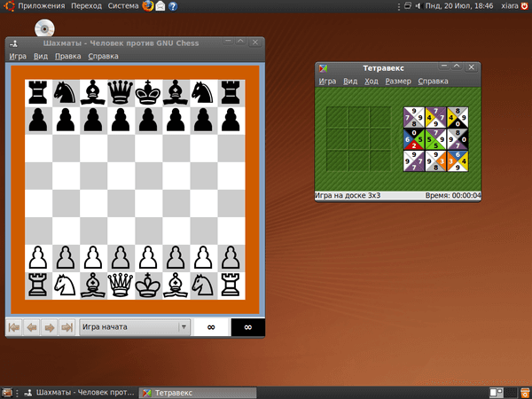Click the black queen on d8
The height and width of the screenshot is (399, 532).
(121, 93)
